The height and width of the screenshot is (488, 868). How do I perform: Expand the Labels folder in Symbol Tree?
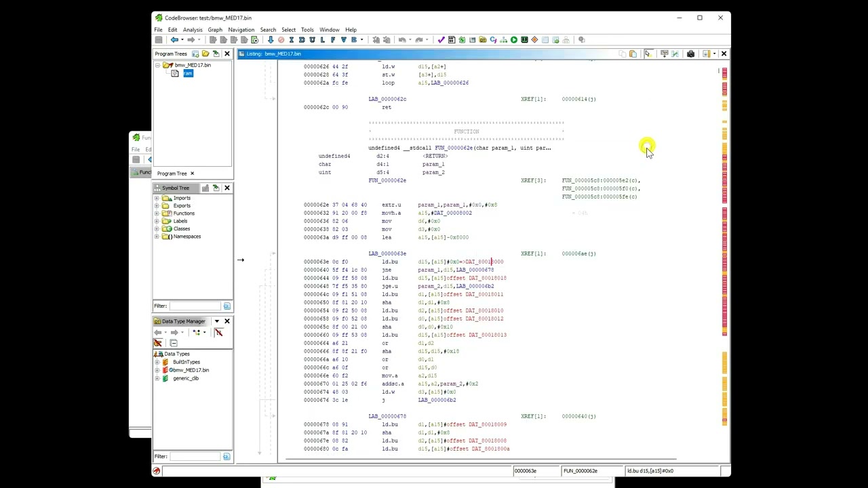(157, 221)
